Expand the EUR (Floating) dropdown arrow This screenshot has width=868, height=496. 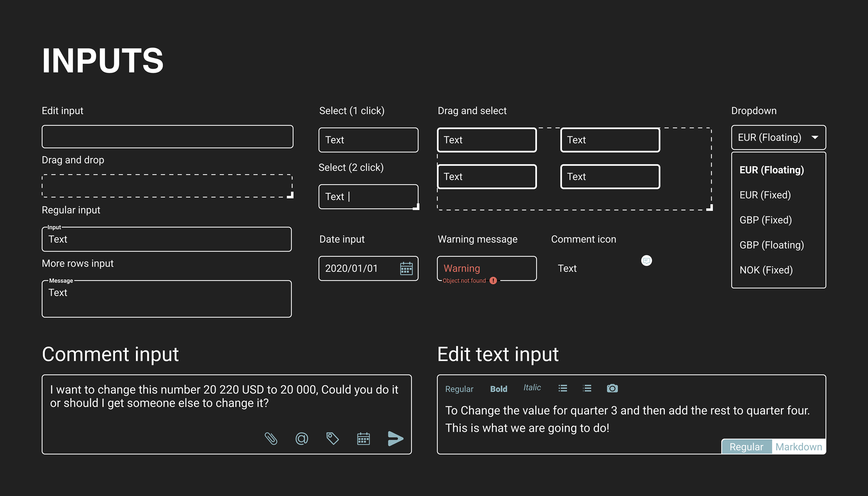pyautogui.click(x=815, y=137)
